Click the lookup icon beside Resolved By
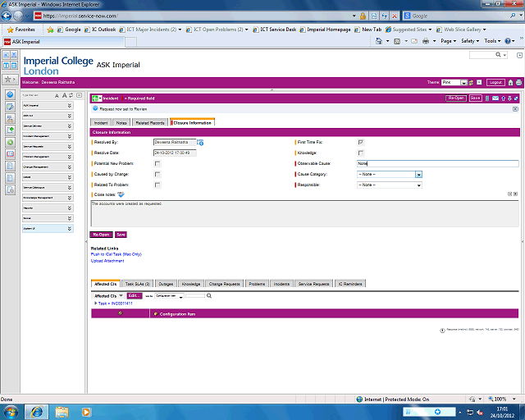This screenshot has width=525, height=420. coord(200,143)
